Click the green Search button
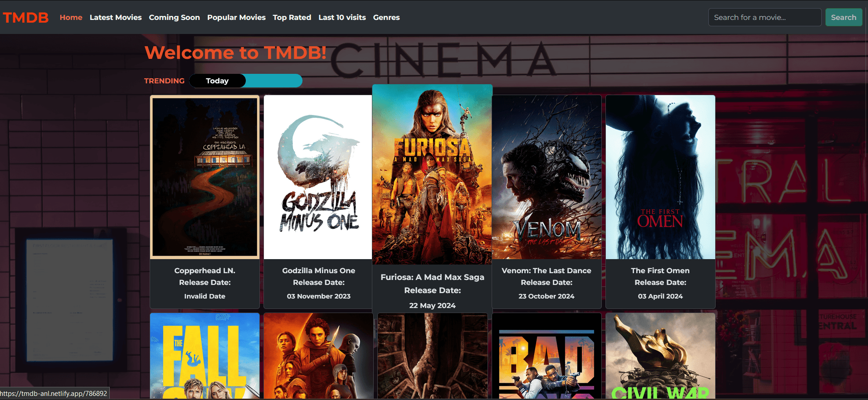The height and width of the screenshot is (400, 868). 844,17
